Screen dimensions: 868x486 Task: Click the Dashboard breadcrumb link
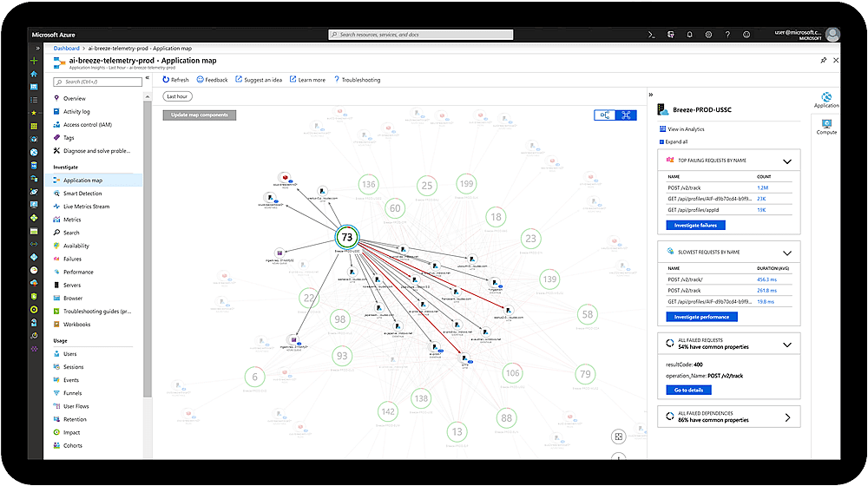(67, 48)
